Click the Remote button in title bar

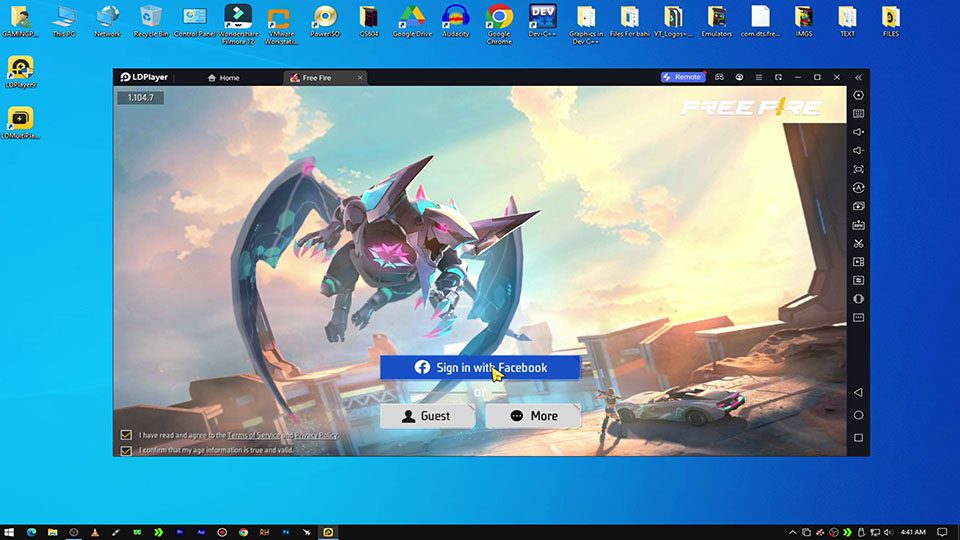[683, 77]
